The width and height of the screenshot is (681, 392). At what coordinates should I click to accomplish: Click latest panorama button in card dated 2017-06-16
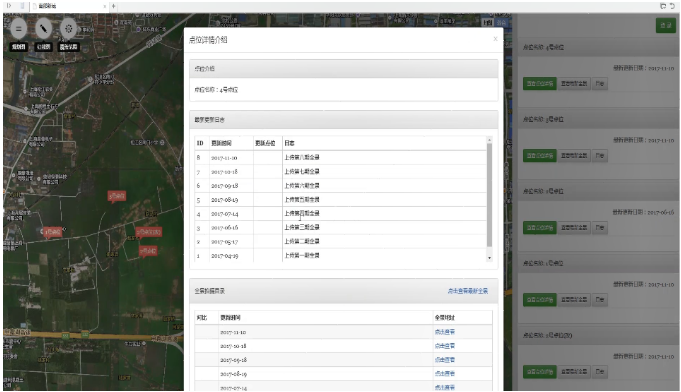[x=574, y=227]
